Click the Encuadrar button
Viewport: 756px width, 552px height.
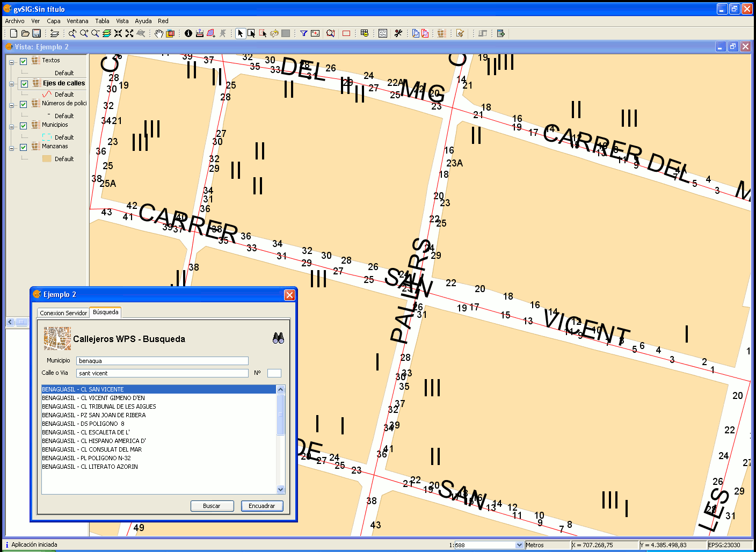click(x=262, y=506)
